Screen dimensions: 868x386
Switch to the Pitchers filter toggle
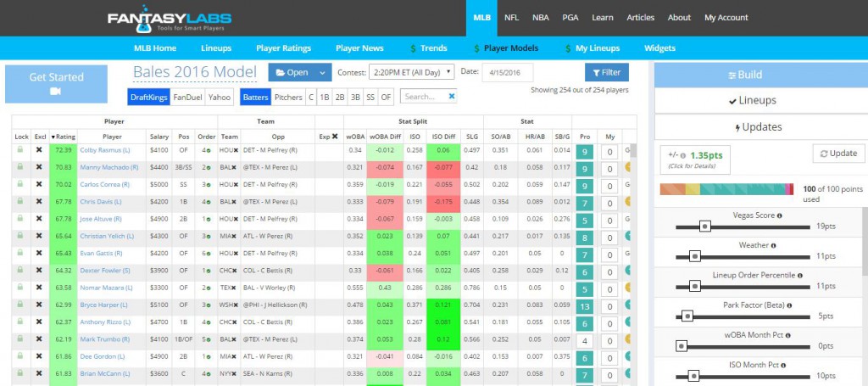pyautogui.click(x=288, y=97)
